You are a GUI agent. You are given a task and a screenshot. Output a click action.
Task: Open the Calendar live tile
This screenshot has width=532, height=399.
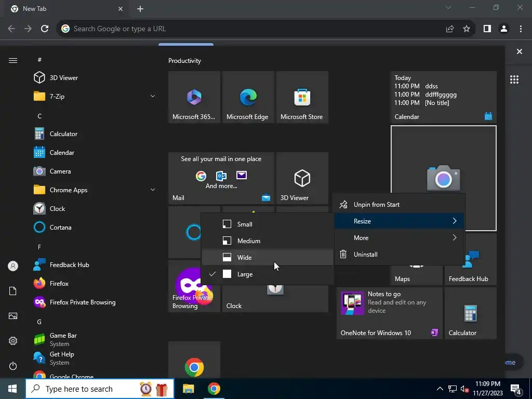pyautogui.click(x=444, y=97)
